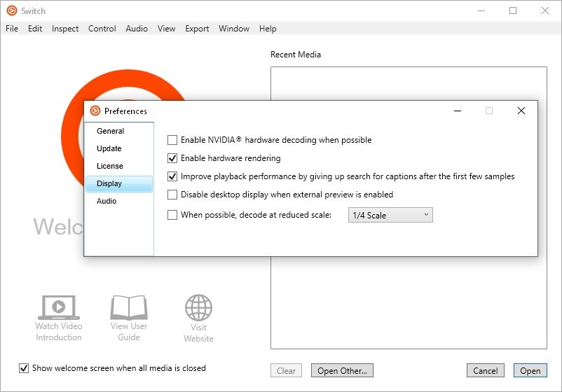This screenshot has height=392, width=562.
Task: Enable decode at reduced scale checkbox
Action: pos(172,215)
